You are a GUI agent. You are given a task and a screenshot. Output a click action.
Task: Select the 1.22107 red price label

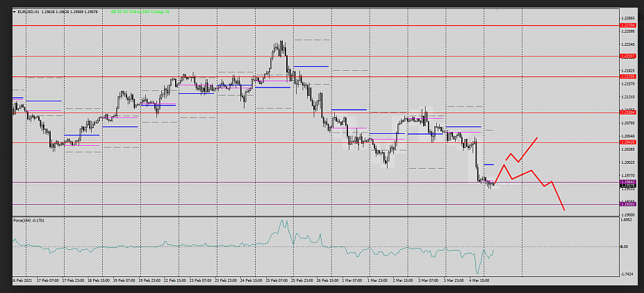(x=628, y=56)
